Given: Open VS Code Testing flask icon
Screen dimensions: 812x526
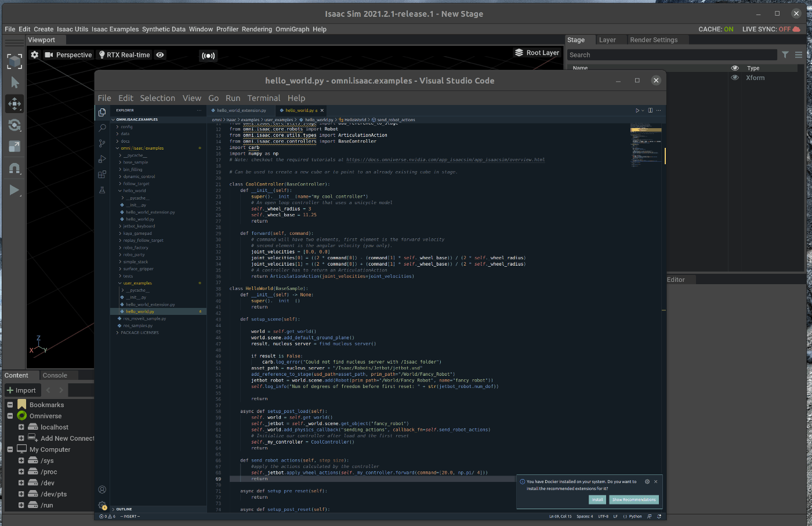Looking at the screenshot, I should (102, 190).
